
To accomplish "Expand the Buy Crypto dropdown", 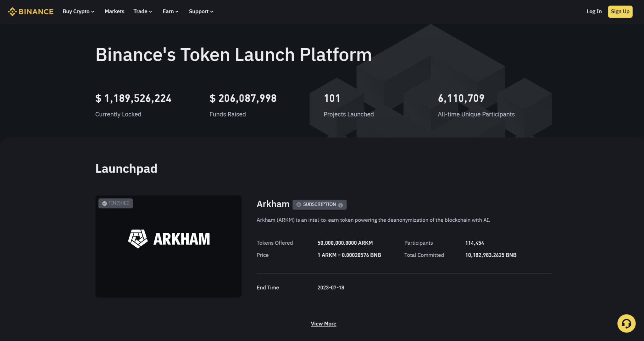I will [78, 11].
